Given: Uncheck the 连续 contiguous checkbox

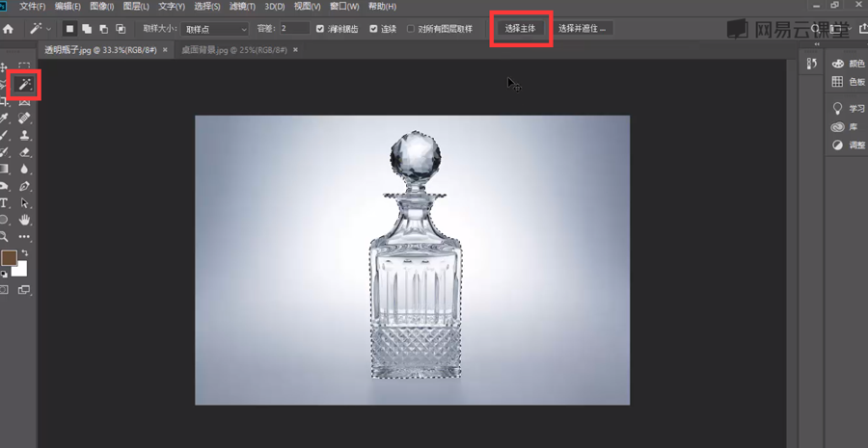Looking at the screenshot, I should (373, 29).
